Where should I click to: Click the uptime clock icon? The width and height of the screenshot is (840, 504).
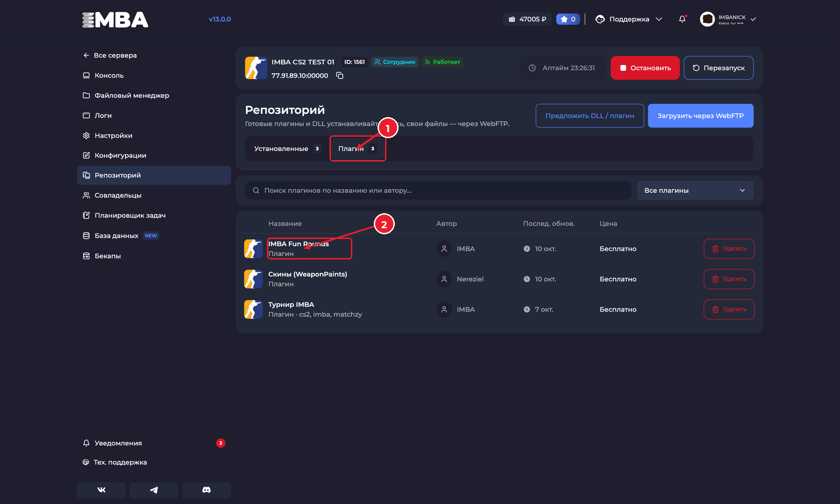(x=532, y=68)
